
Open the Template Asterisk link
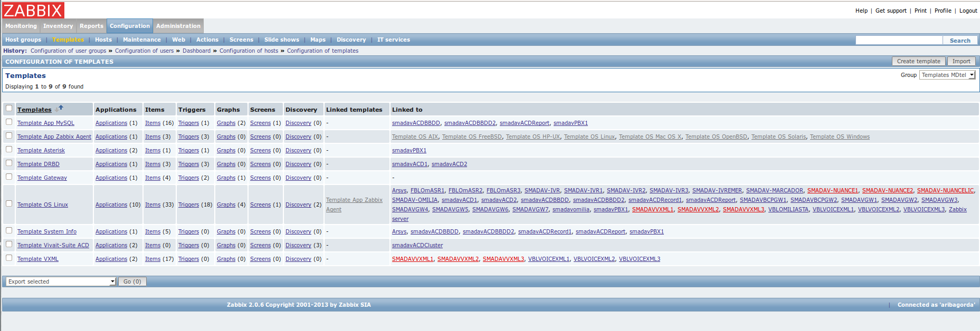(x=41, y=150)
